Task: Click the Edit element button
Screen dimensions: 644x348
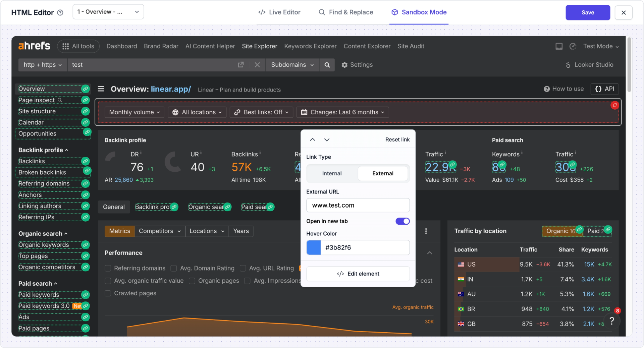Action: pos(358,274)
